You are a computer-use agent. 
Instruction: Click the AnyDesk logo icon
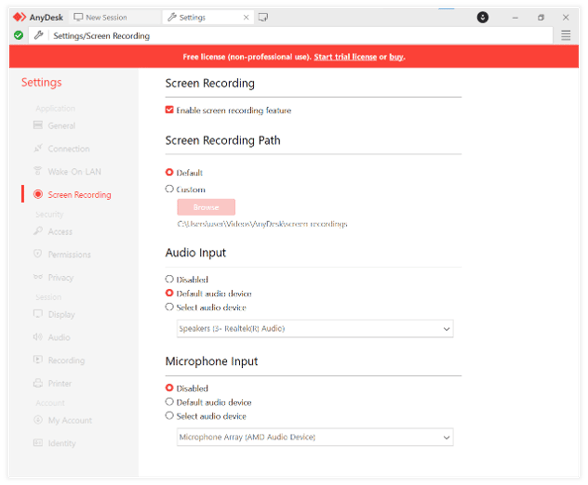click(x=20, y=17)
